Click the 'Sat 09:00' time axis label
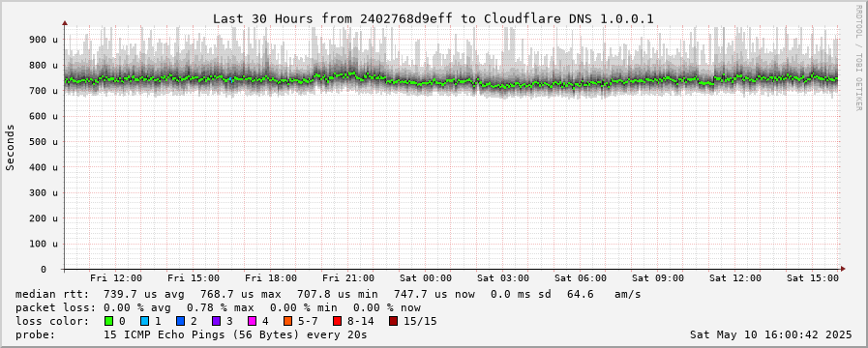Viewport: 868px width, 348px height. coord(658,278)
